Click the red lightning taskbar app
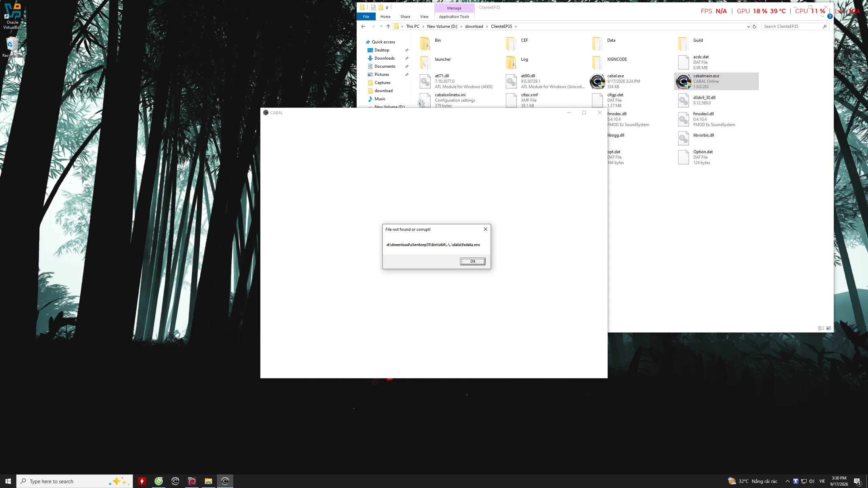The image size is (868, 488). [142, 481]
